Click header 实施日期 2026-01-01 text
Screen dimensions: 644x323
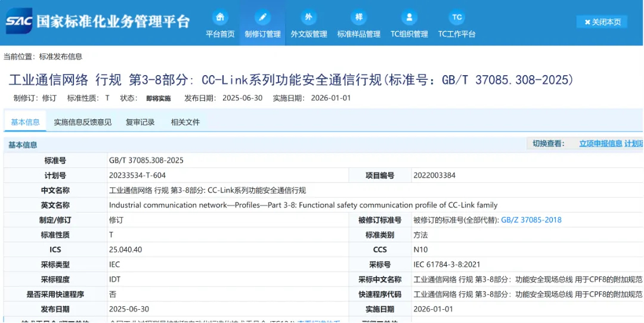pyautogui.click(x=312, y=98)
